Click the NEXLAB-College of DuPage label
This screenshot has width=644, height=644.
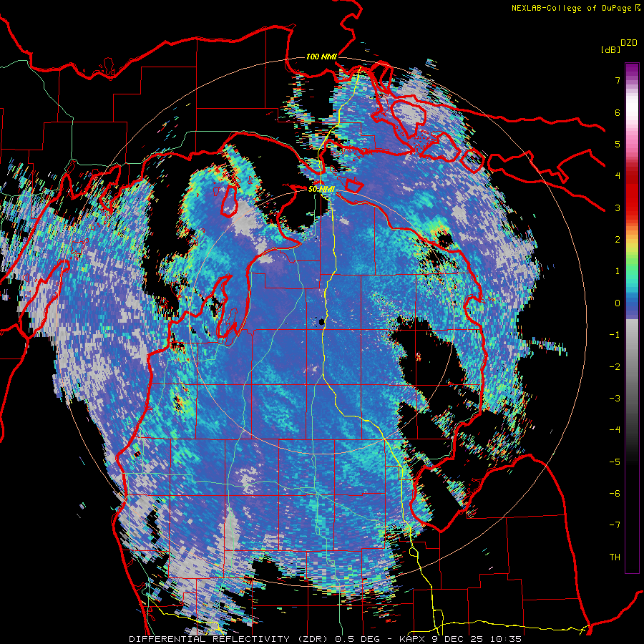tap(575, 8)
